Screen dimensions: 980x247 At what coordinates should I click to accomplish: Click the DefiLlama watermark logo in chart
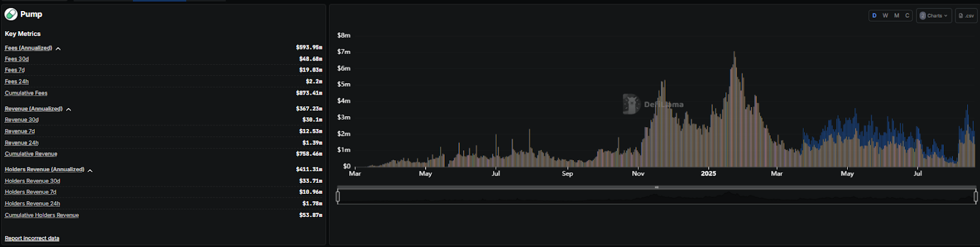pyautogui.click(x=631, y=104)
